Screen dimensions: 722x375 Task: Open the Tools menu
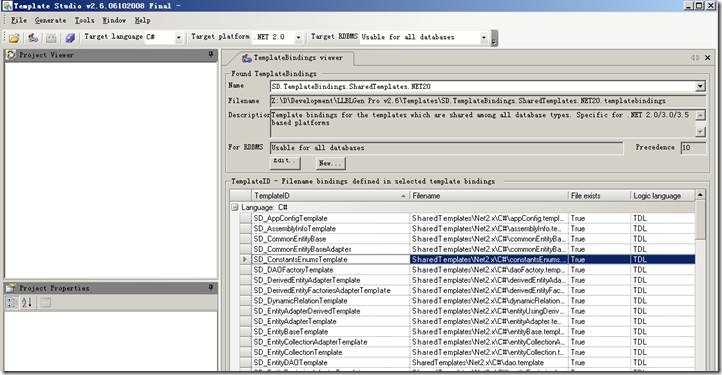pos(84,20)
